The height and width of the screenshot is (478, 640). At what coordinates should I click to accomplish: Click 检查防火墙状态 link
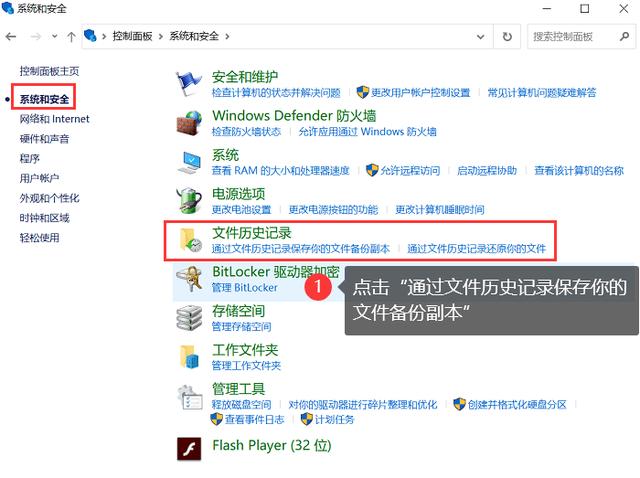(x=247, y=132)
